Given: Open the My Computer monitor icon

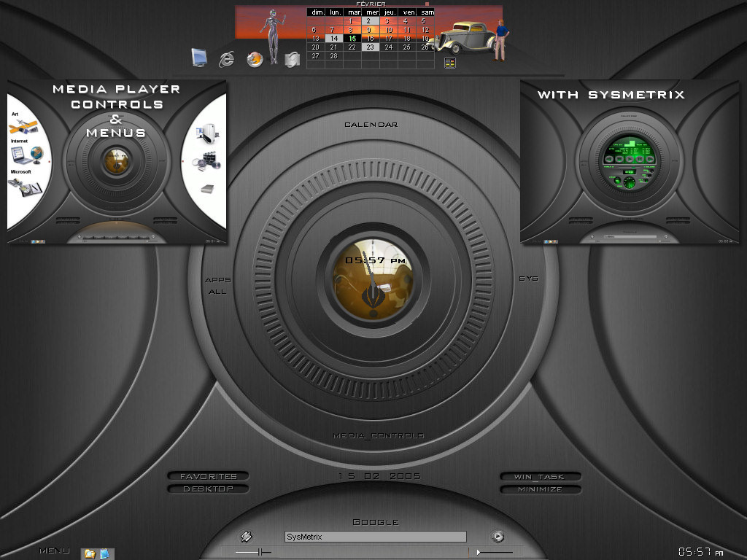Looking at the screenshot, I should tap(199, 57).
